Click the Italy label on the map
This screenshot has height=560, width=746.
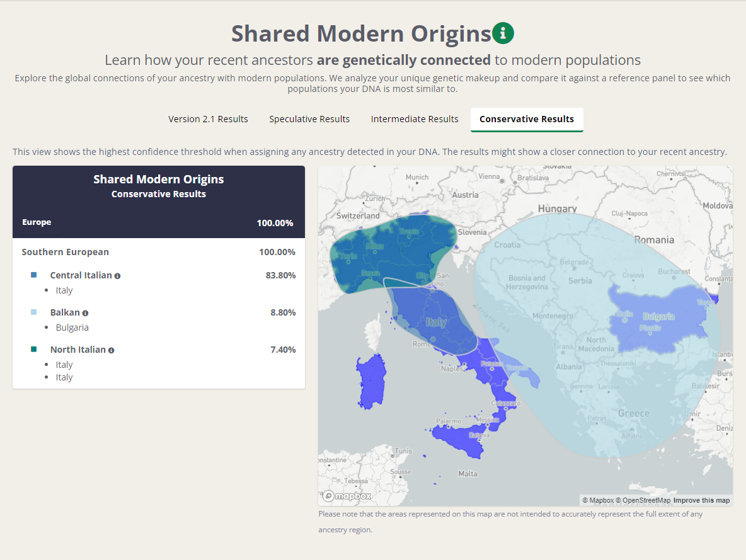click(x=436, y=323)
